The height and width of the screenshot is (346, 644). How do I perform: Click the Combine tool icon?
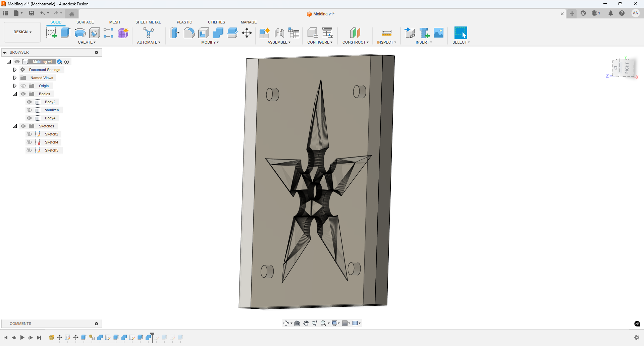(x=218, y=33)
